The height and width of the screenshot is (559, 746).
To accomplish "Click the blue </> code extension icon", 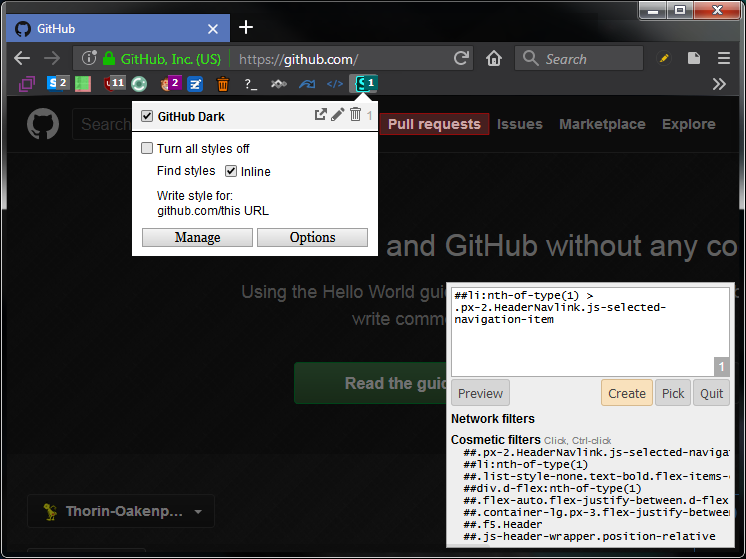I will 335,84.
